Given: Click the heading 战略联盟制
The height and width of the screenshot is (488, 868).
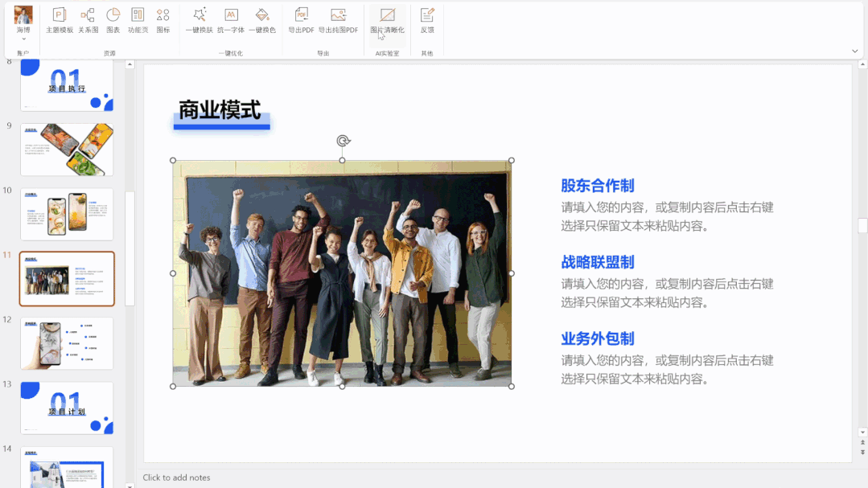Looking at the screenshot, I should point(598,262).
